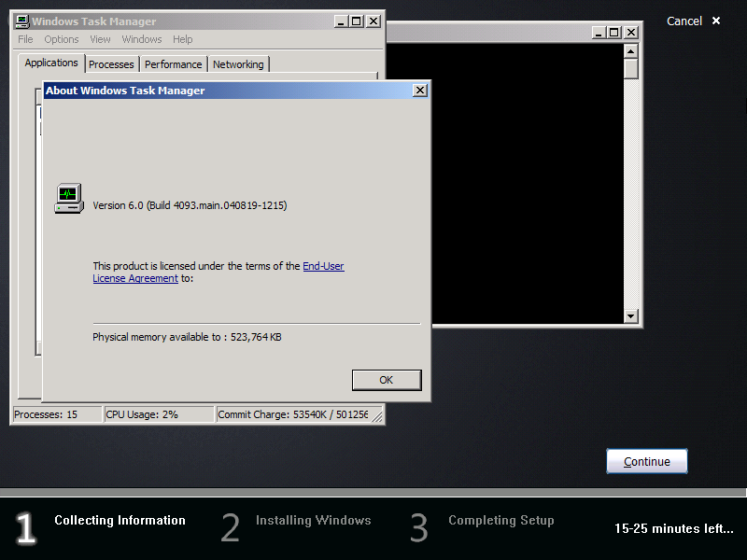
Task: Open the Options menu in Task Manager
Action: click(x=62, y=39)
